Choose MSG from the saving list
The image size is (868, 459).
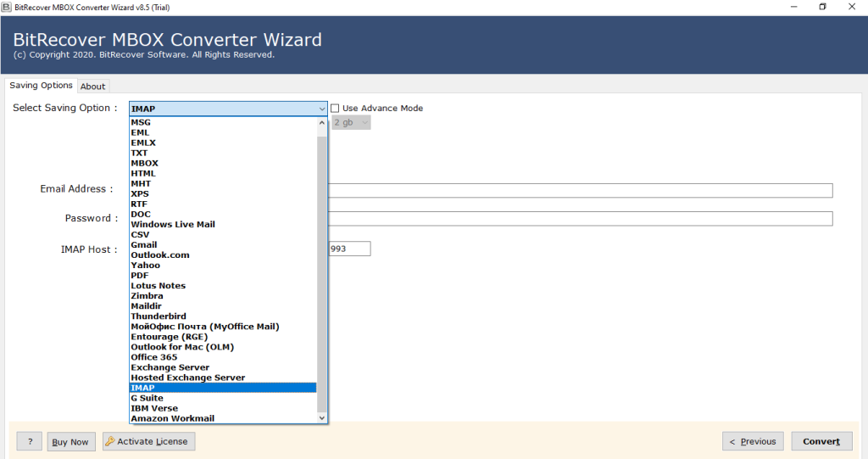click(223, 122)
